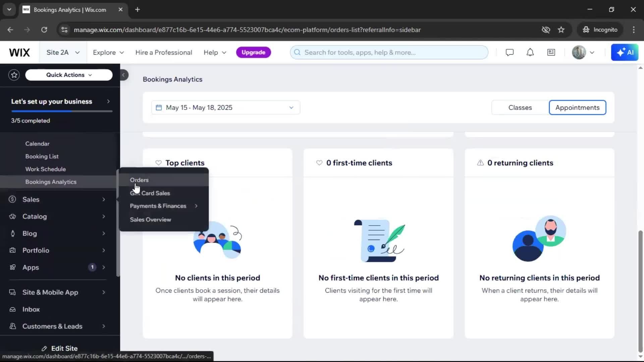The width and height of the screenshot is (644, 362).
Task: Open the tab search dropdown in browser
Action: (9, 10)
